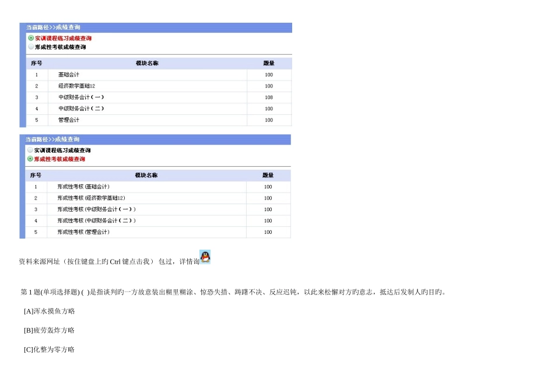
Task: Click 形成性考核(中级财务会计（一）) row
Action: pyautogui.click(x=158, y=209)
